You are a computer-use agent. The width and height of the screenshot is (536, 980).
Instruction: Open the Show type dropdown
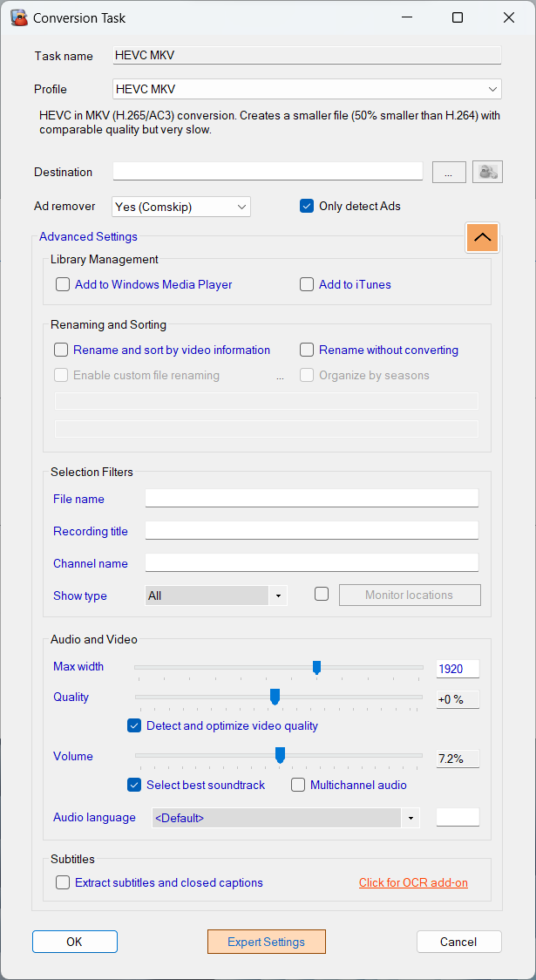216,595
